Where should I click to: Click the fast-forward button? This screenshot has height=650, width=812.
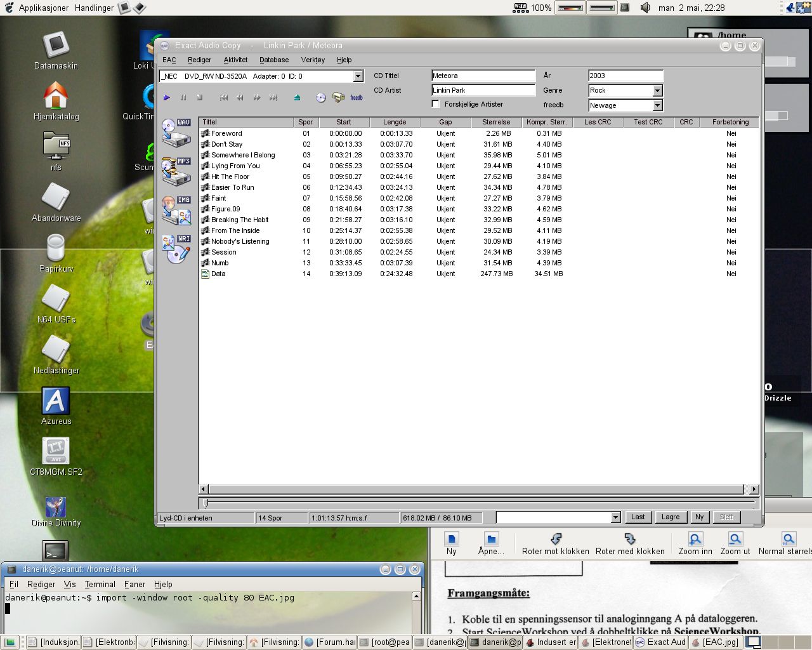pyautogui.click(x=256, y=98)
